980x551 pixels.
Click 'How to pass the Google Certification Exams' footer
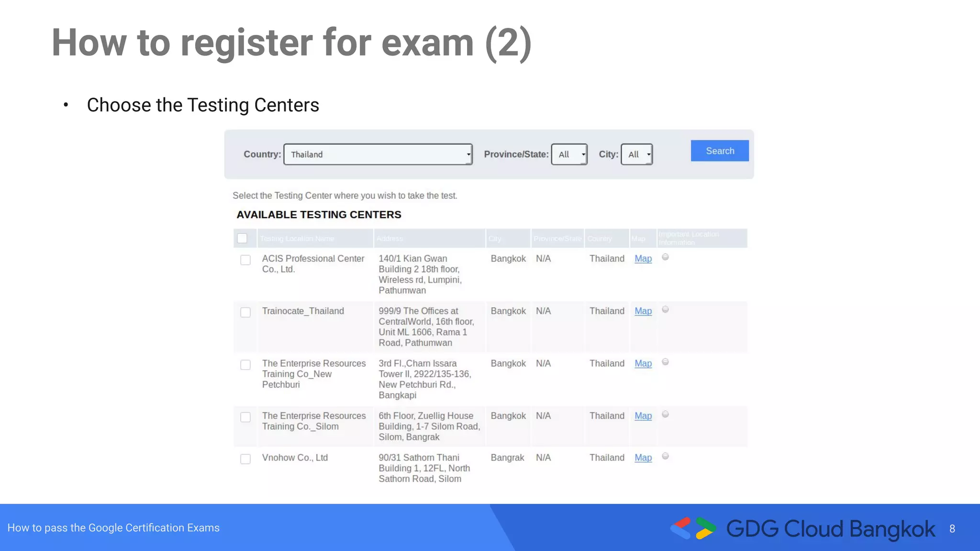click(x=113, y=528)
